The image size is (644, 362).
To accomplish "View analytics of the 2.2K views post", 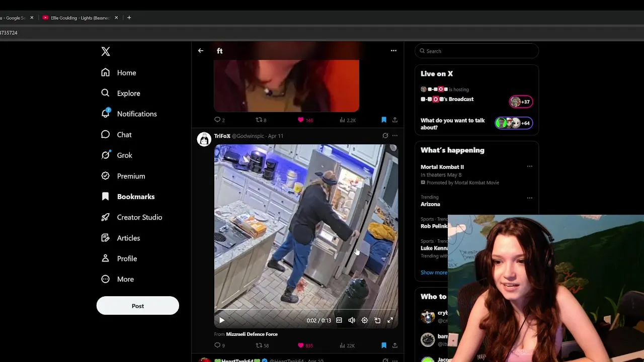I will (348, 120).
